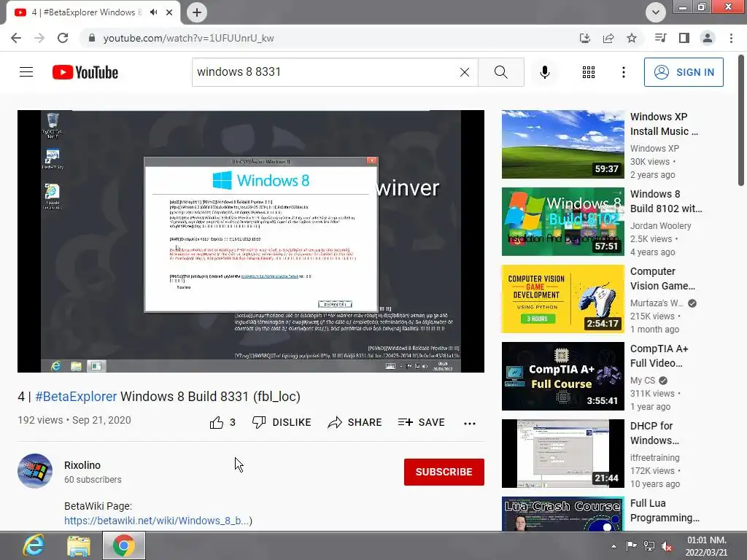Open taskbar clock showing 01:01

click(x=706, y=546)
